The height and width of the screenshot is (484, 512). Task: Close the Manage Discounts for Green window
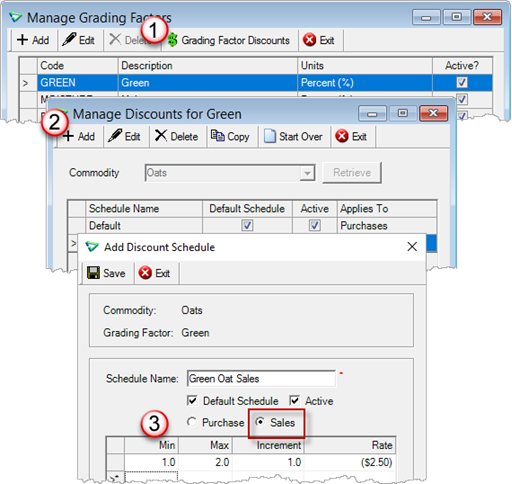point(433,114)
